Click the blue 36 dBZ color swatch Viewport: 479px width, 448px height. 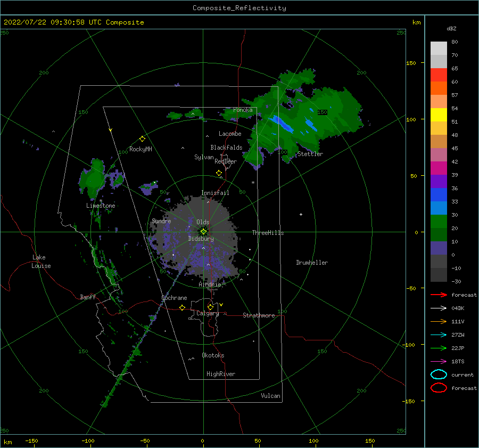click(x=439, y=194)
